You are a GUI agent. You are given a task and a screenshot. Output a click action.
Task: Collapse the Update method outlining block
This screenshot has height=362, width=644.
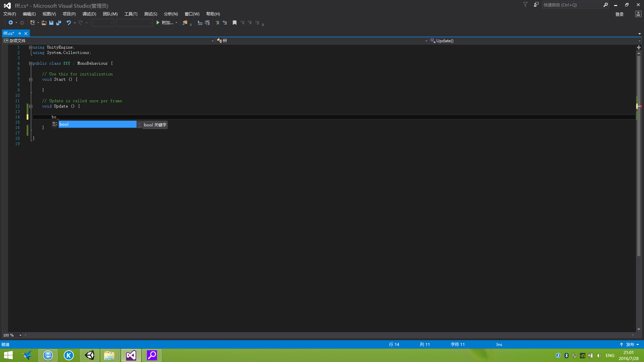tap(31, 106)
